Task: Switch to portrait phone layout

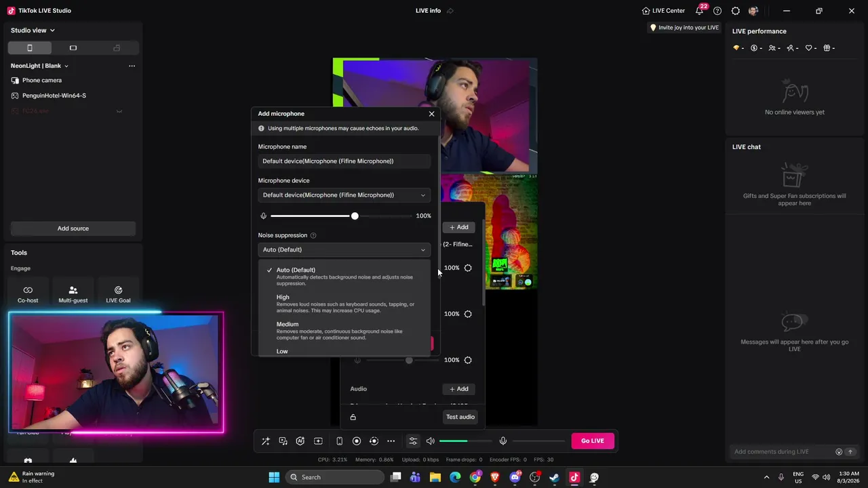Action: tap(30, 48)
